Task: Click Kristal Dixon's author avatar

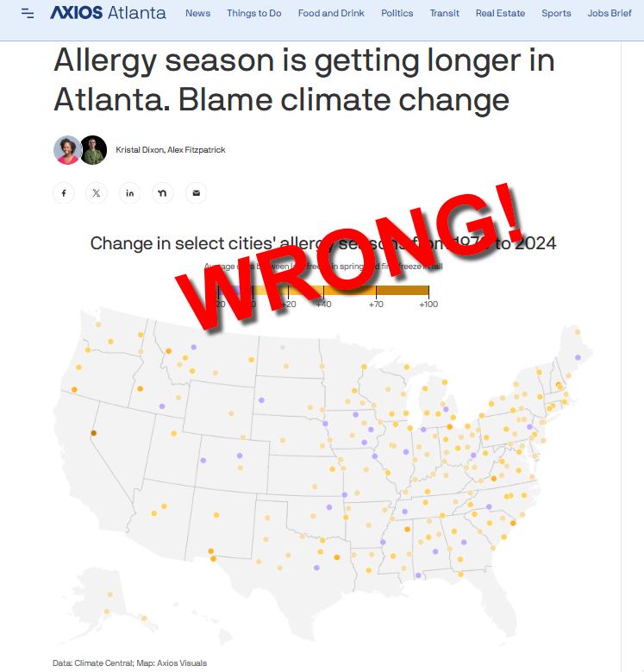Action: click(66, 150)
